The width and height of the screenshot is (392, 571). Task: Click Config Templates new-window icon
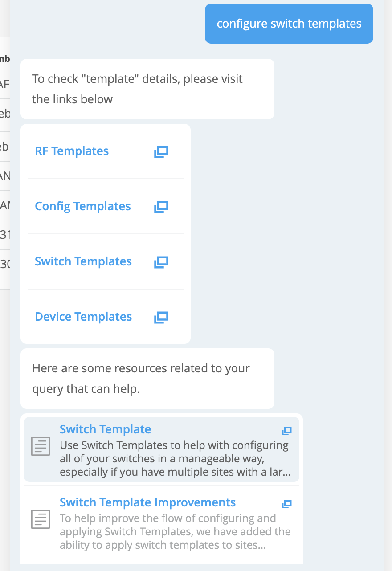(x=161, y=207)
